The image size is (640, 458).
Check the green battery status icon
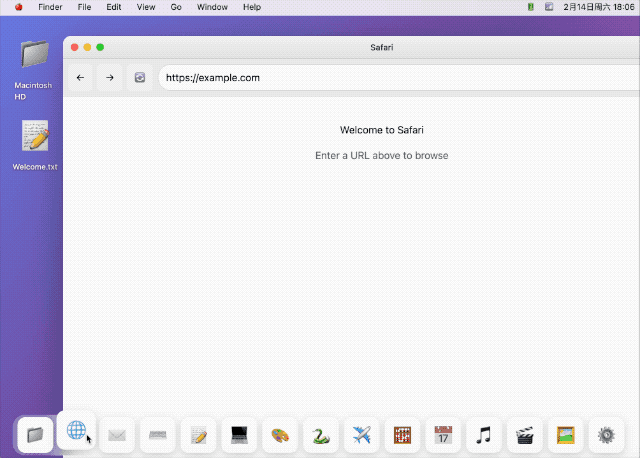click(x=531, y=7)
